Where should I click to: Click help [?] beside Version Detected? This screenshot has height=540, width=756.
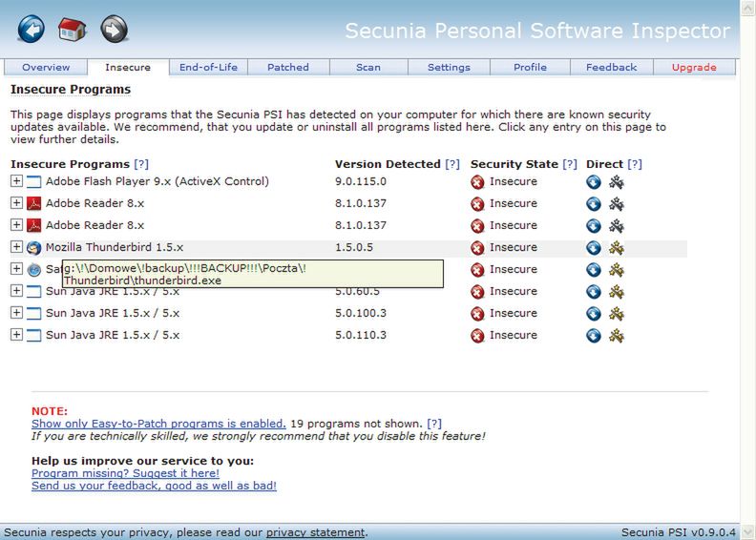click(x=452, y=164)
